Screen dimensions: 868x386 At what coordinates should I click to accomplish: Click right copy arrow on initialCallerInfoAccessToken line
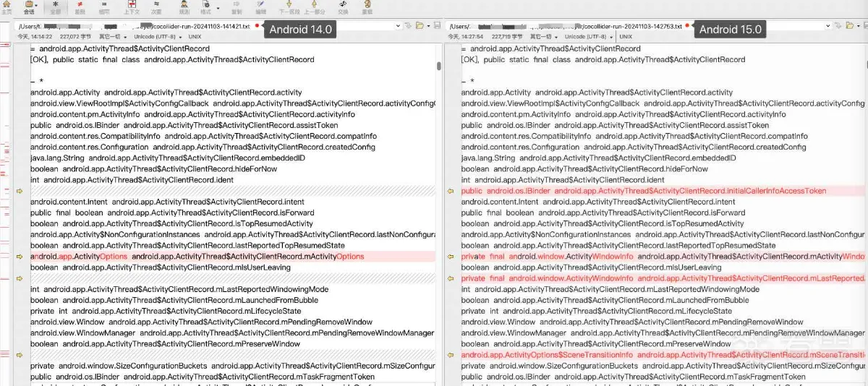(x=451, y=191)
